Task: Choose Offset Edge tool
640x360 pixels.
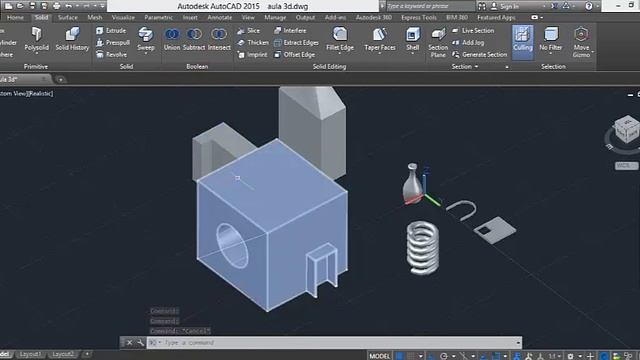Action: click(x=294, y=54)
